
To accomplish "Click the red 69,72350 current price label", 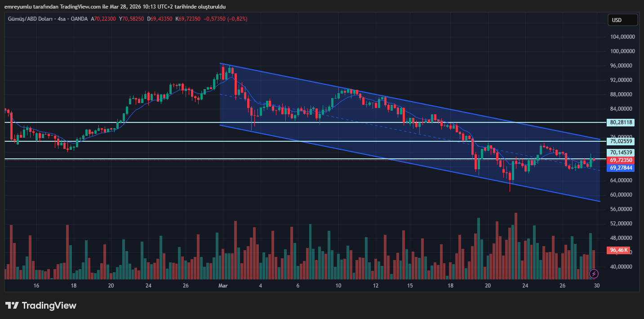I will coord(621,160).
